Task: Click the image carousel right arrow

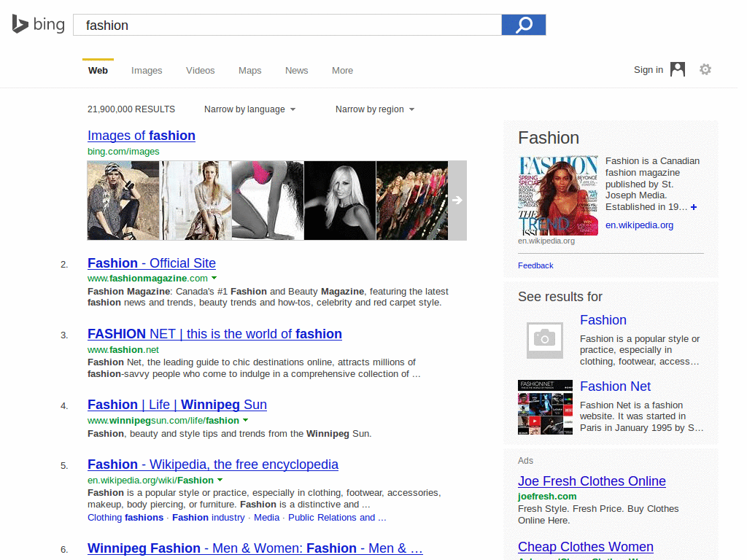Action: click(457, 200)
